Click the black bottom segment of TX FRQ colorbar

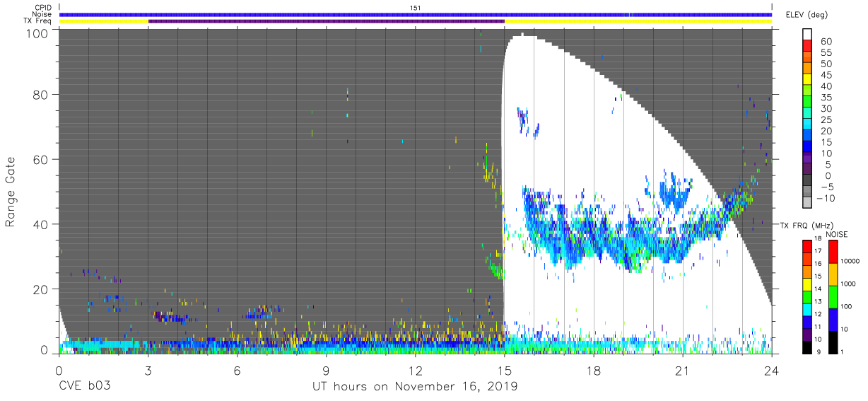(807, 347)
